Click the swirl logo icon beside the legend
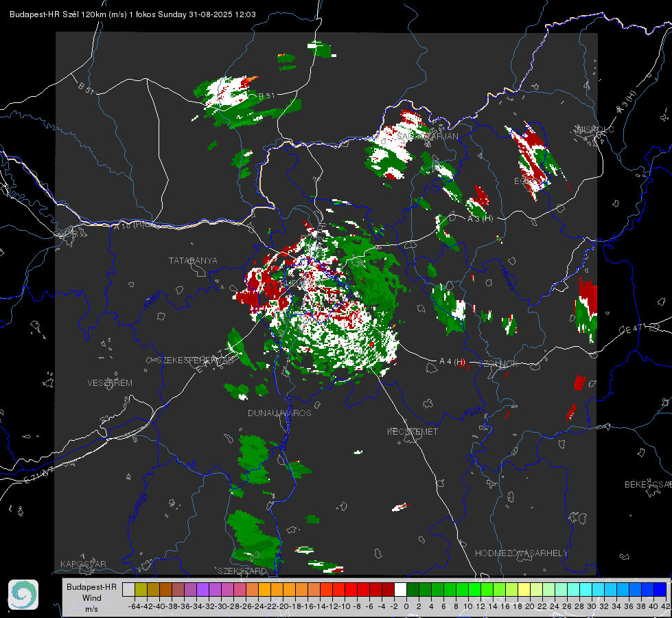Image resolution: width=672 pixels, height=618 pixels. [23, 595]
